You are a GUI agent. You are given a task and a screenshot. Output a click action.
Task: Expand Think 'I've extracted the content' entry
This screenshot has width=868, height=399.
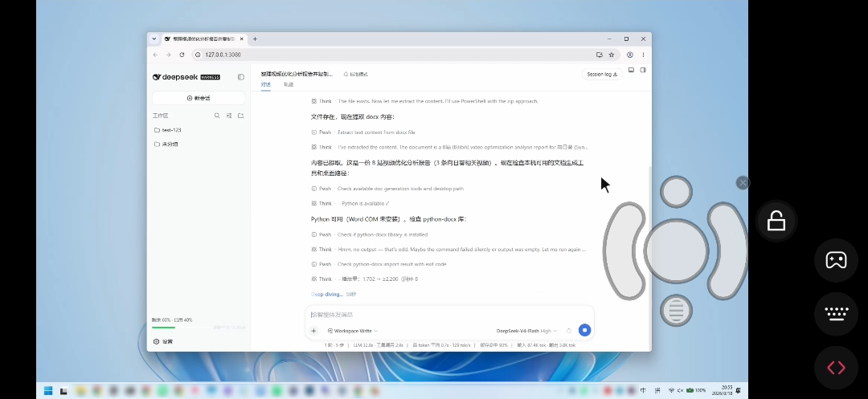pyautogui.click(x=449, y=148)
